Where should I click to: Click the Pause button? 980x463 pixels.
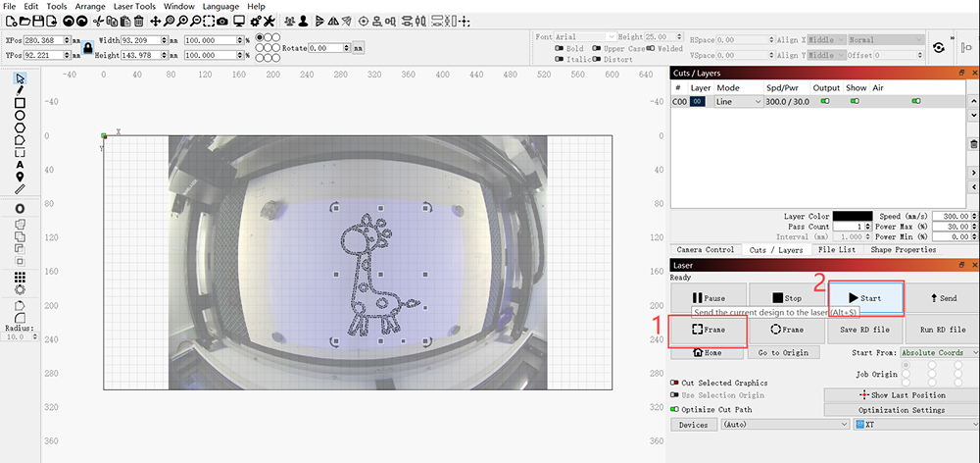coord(709,298)
